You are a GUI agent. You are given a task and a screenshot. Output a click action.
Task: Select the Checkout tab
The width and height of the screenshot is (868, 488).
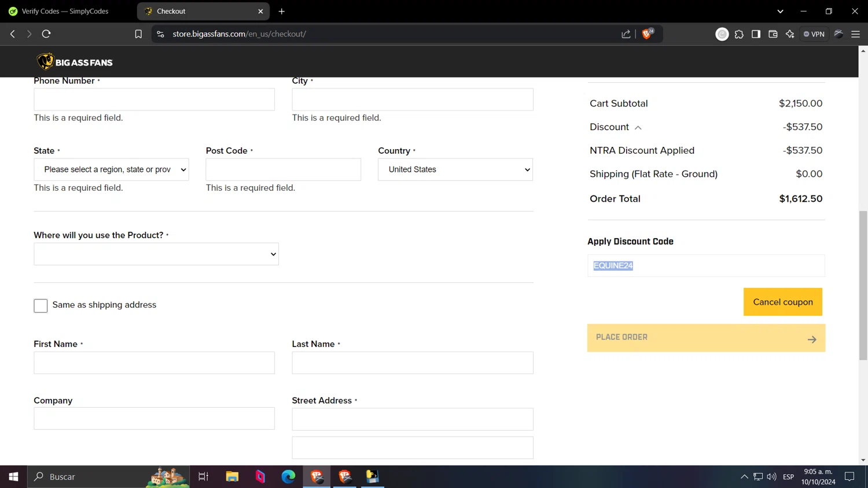click(203, 11)
